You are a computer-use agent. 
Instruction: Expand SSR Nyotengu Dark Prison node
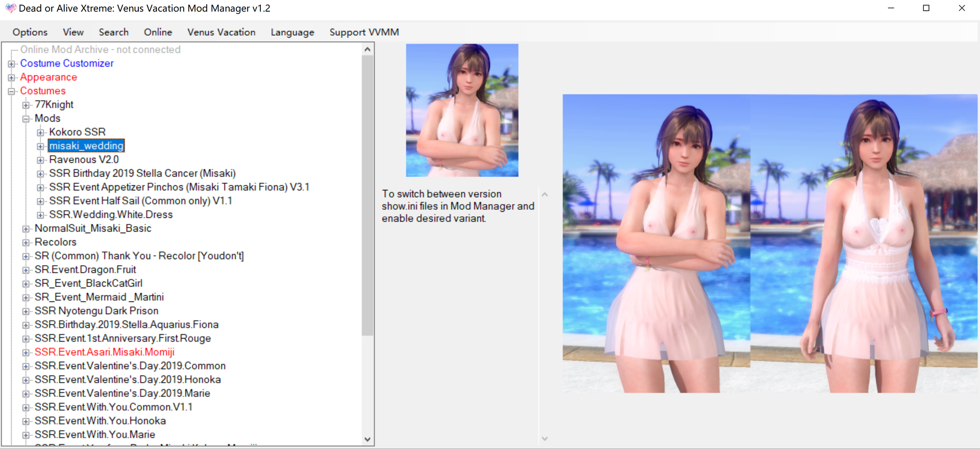[x=26, y=311]
